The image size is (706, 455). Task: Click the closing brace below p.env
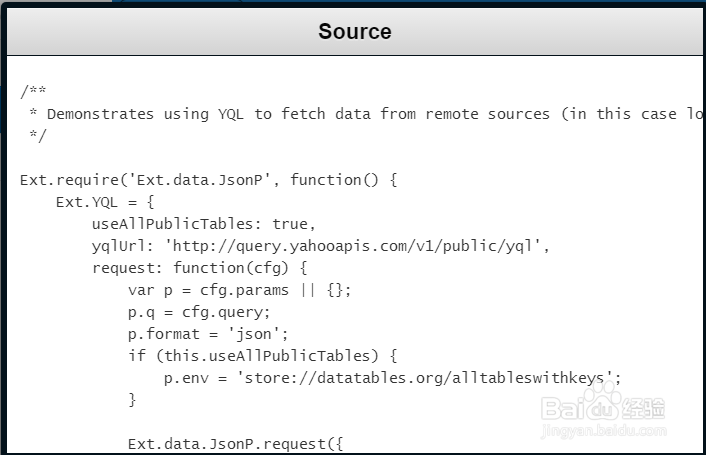pos(132,400)
